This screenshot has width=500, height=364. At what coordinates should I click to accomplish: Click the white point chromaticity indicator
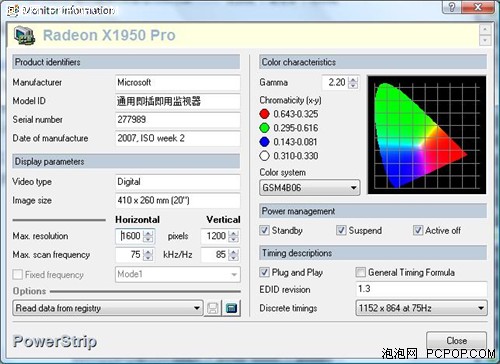264,156
